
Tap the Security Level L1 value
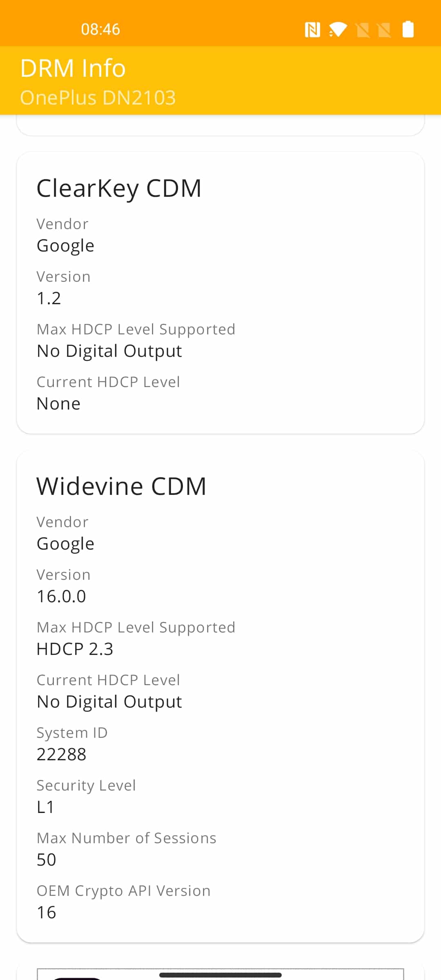point(45,807)
